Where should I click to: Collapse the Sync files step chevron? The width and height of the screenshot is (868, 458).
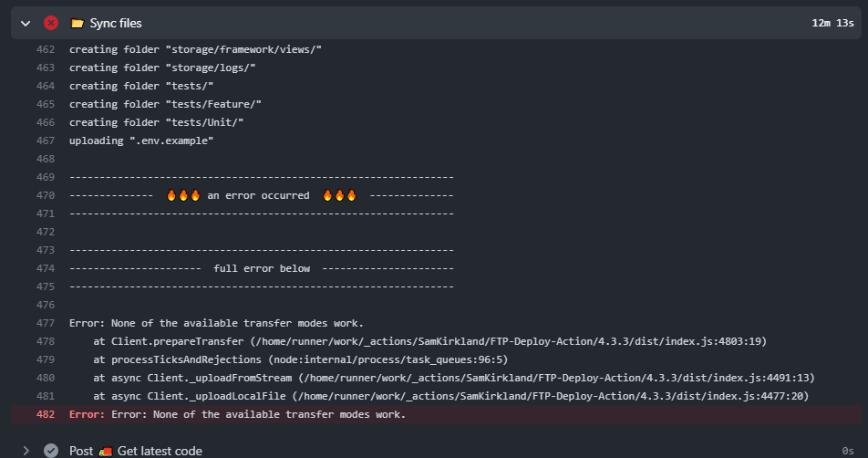coord(26,23)
